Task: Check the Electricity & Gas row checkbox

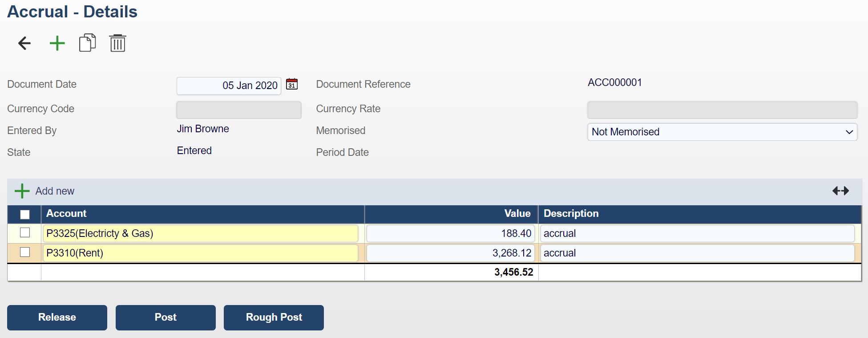Action: [25, 233]
